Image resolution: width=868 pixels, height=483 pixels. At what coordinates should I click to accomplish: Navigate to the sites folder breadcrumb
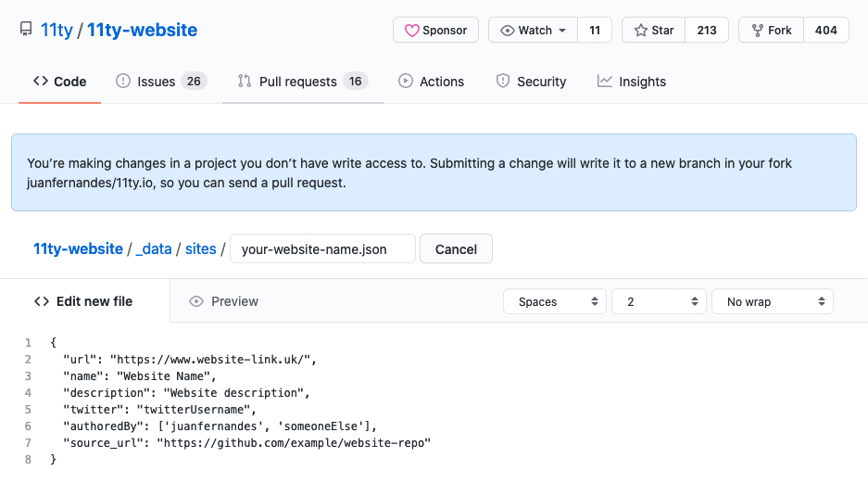(200, 248)
